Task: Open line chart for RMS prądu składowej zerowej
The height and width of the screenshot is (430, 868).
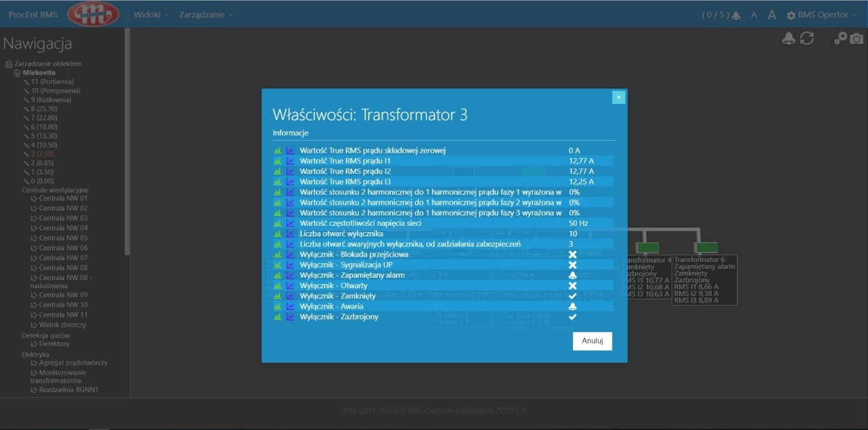Action: (290, 151)
